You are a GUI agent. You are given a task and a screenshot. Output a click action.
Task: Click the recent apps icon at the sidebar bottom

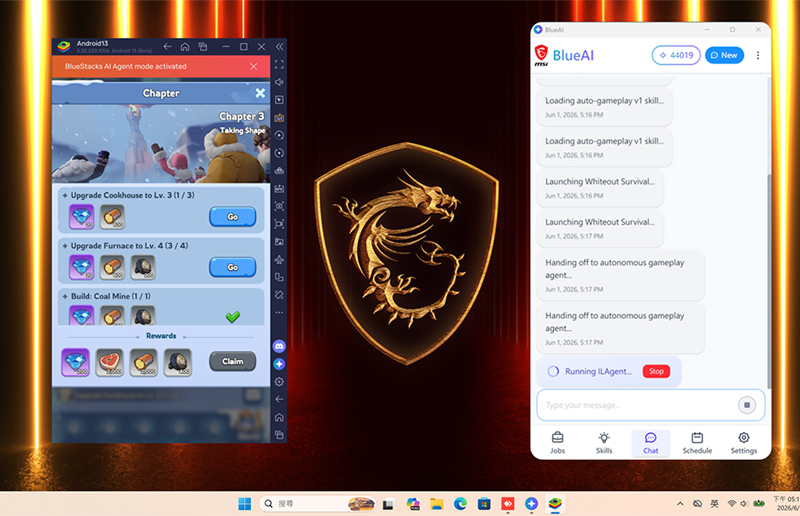tap(279, 435)
